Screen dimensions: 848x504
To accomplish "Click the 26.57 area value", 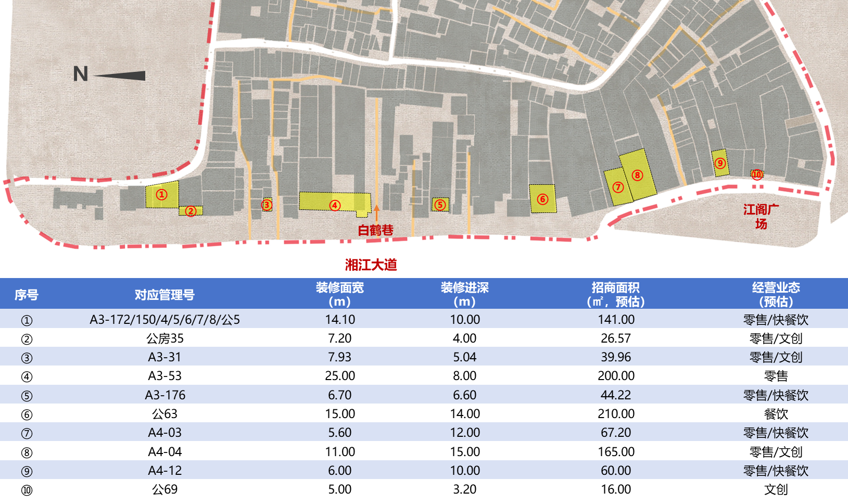I will pyautogui.click(x=616, y=338).
